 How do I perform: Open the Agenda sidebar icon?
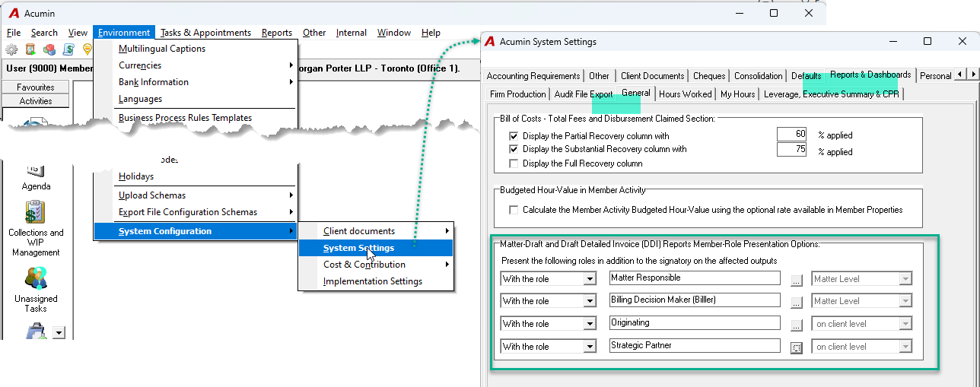point(36,175)
